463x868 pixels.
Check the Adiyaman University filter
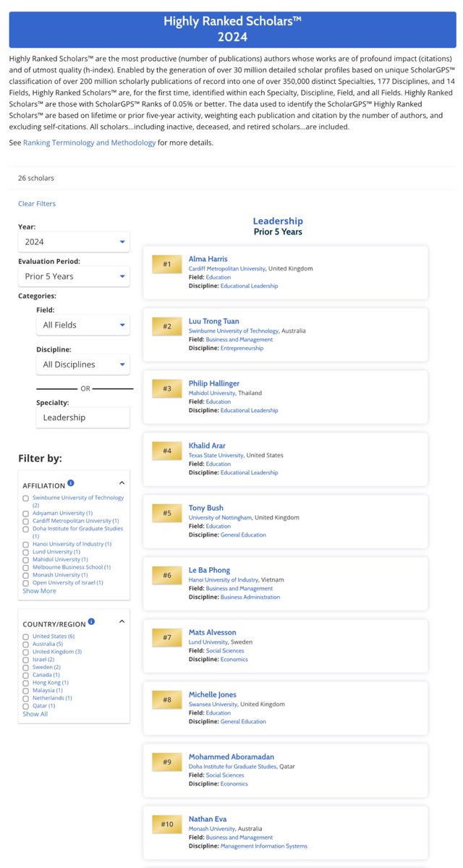tap(26, 513)
